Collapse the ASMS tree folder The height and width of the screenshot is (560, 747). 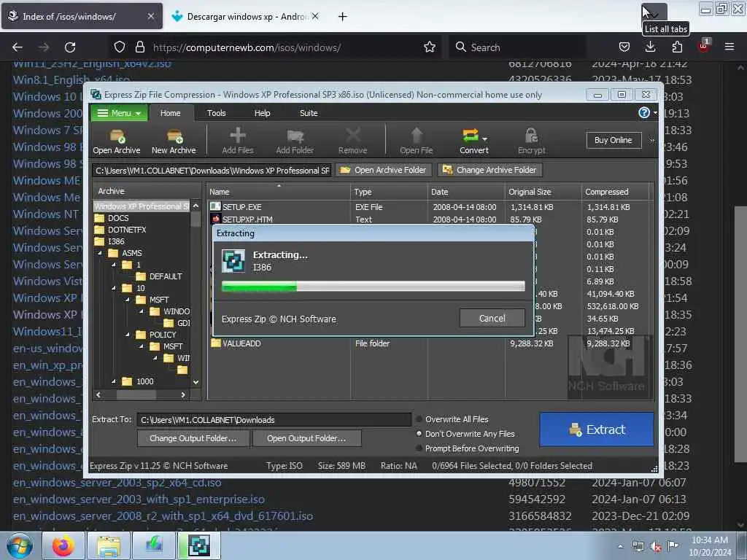[x=100, y=253]
